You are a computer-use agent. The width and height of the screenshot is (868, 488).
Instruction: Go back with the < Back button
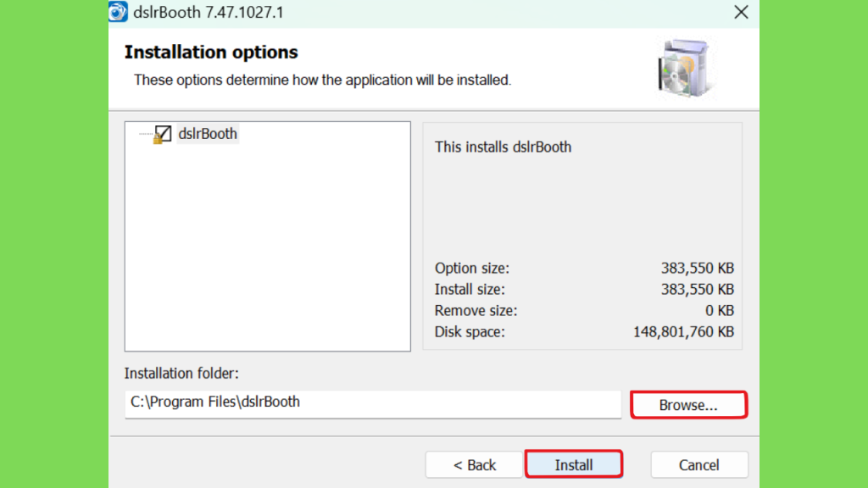click(x=474, y=465)
